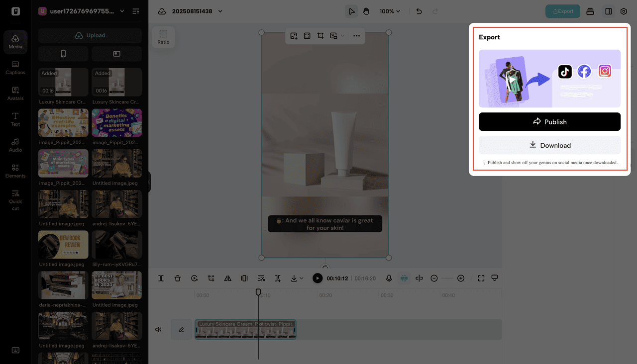637x364 pixels.
Task: Switch to the Elements sidebar tab
Action: pos(15,171)
